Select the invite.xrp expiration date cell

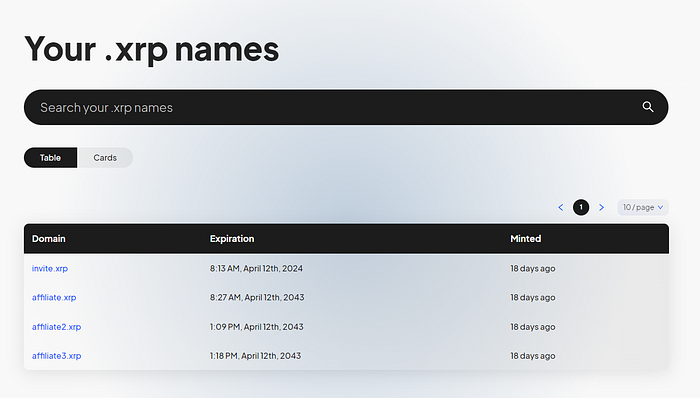tap(256, 268)
